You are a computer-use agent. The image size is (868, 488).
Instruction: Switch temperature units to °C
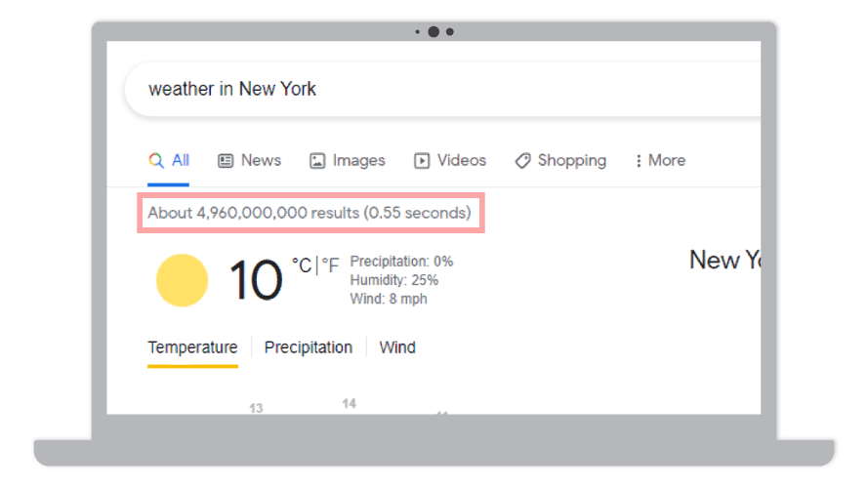pos(302,265)
